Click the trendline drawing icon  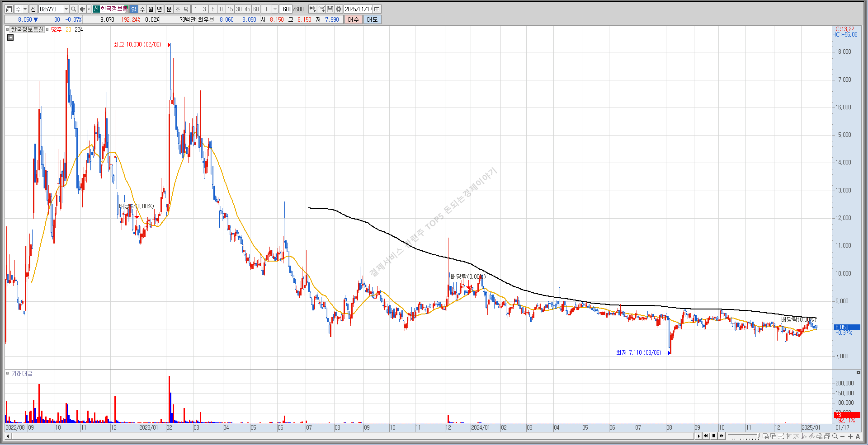click(812, 436)
